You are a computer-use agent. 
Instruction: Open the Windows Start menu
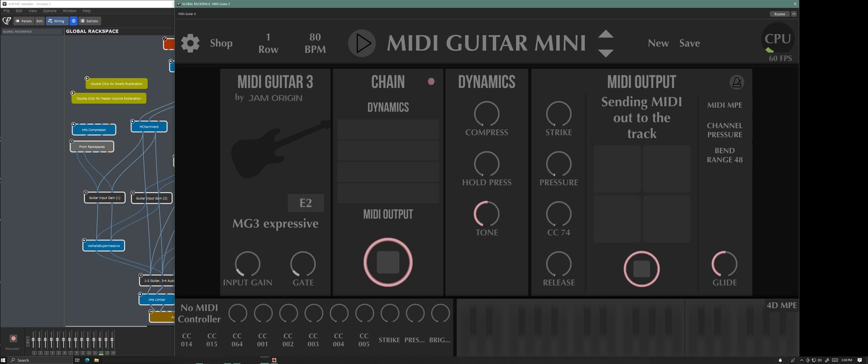3,360
